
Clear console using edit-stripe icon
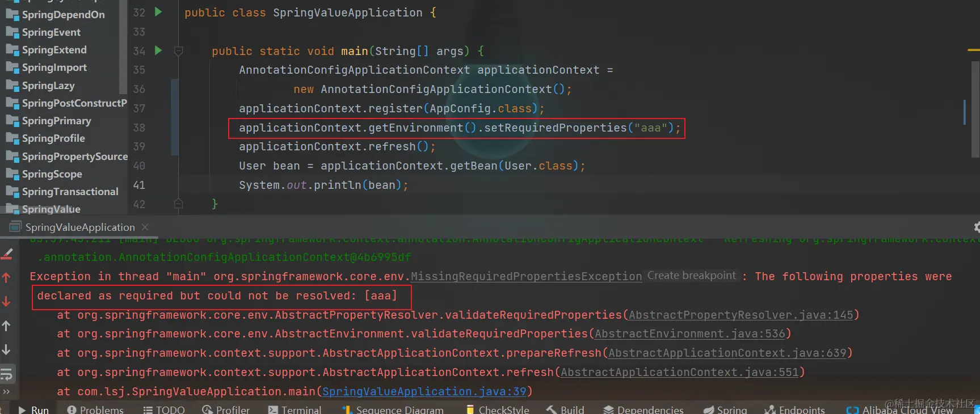7,254
